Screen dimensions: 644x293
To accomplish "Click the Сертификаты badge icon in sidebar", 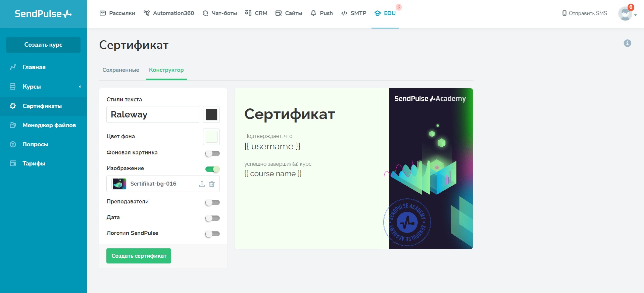I will pos(13,106).
